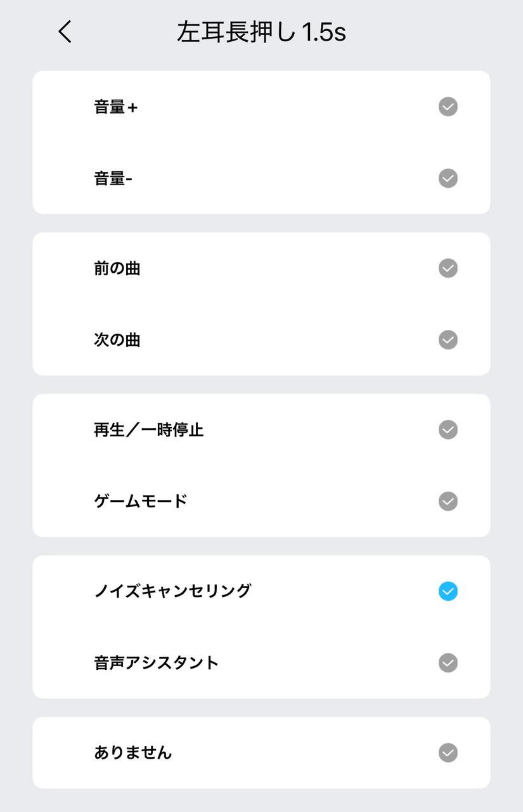
Task: Select the 音量- radio checkmark
Action: 448,178
